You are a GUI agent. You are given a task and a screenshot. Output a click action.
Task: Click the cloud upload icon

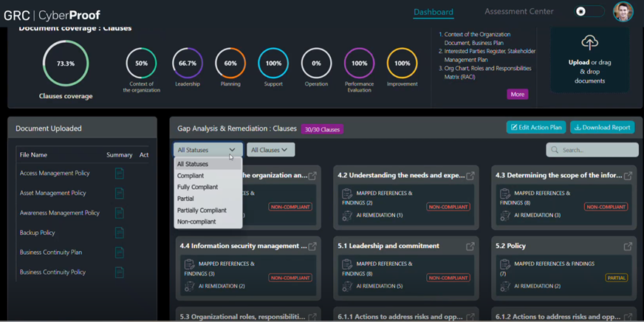(590, 42)
